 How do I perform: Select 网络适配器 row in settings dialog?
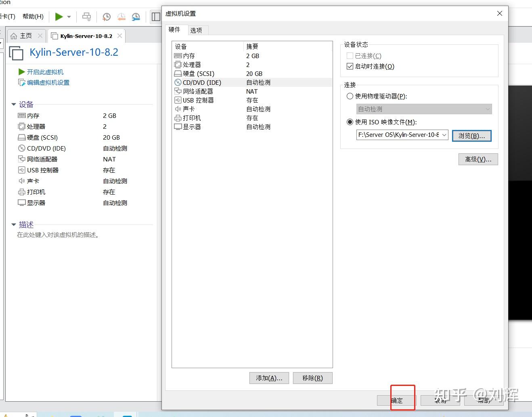coord(252,91)
